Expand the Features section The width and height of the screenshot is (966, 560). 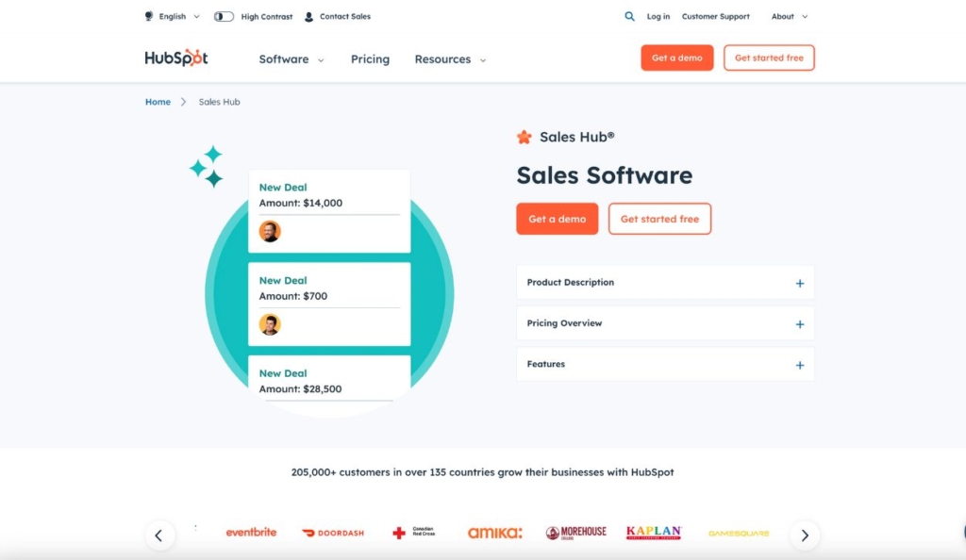pos(665,364)
